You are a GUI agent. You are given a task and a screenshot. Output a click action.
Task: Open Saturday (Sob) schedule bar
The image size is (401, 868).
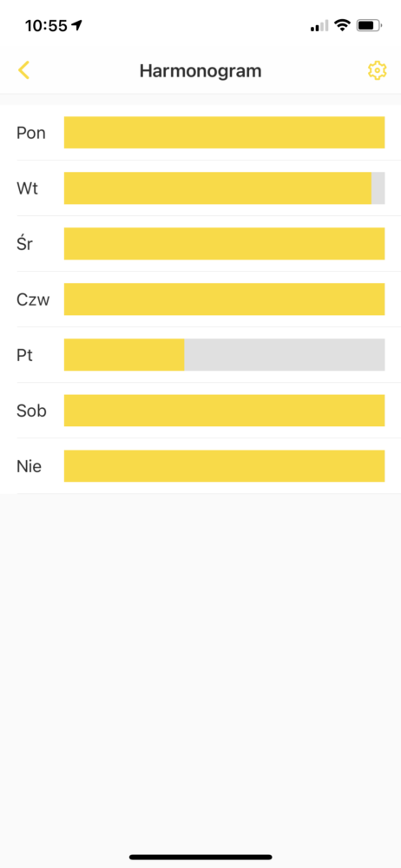224,411
